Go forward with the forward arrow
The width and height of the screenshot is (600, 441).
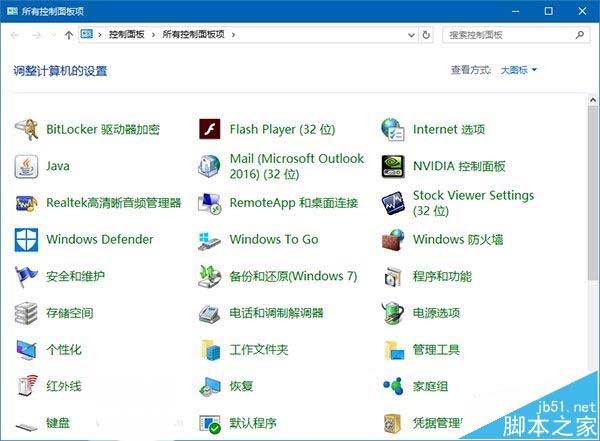[x=36, y=35]
